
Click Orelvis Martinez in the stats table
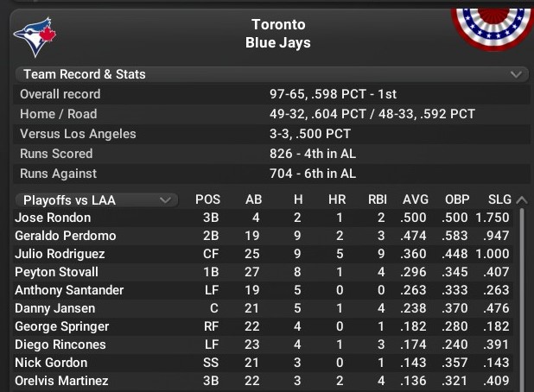point(60,381)
